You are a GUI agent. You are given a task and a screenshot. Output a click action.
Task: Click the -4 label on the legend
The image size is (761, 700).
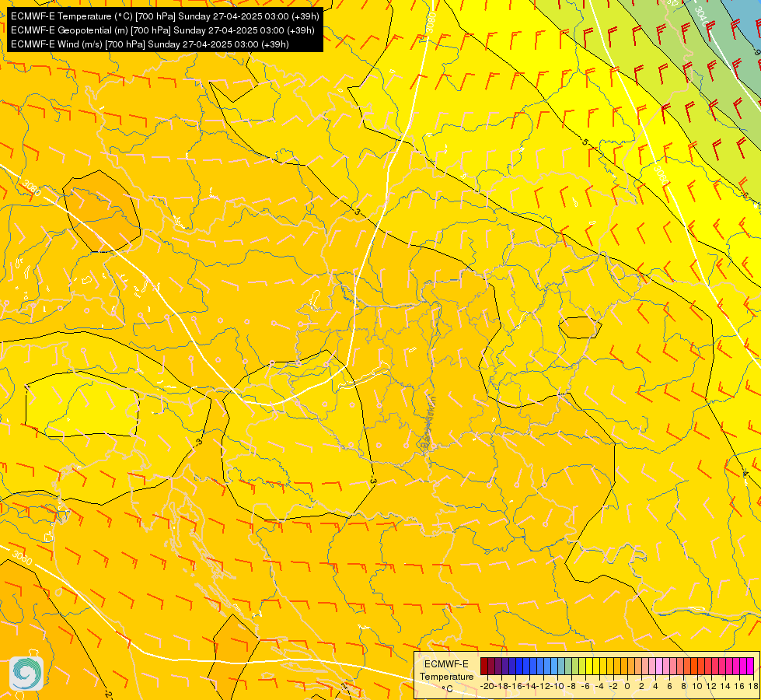pos(599,686)
